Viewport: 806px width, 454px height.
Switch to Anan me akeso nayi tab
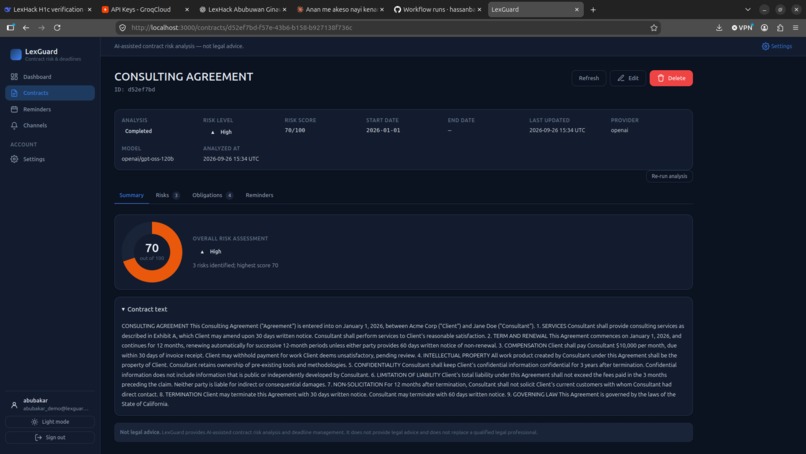(x=341, y=9)
